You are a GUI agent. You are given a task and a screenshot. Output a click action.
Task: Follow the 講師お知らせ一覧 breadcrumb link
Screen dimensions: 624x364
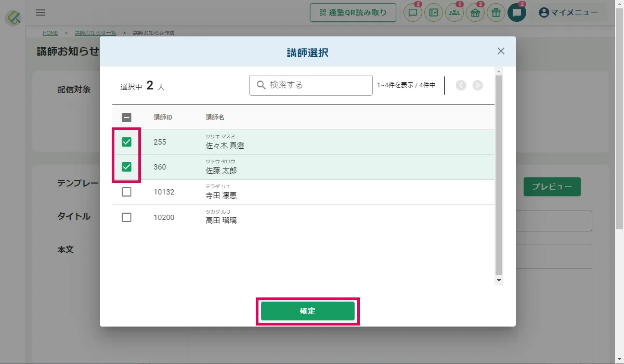coord(95,33)
